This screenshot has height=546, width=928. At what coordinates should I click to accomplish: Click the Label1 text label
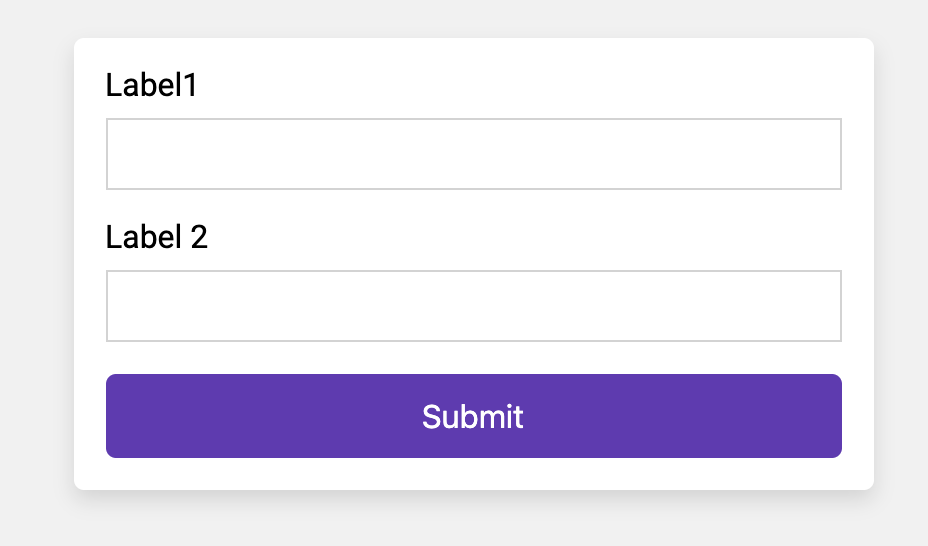point(152,86)
